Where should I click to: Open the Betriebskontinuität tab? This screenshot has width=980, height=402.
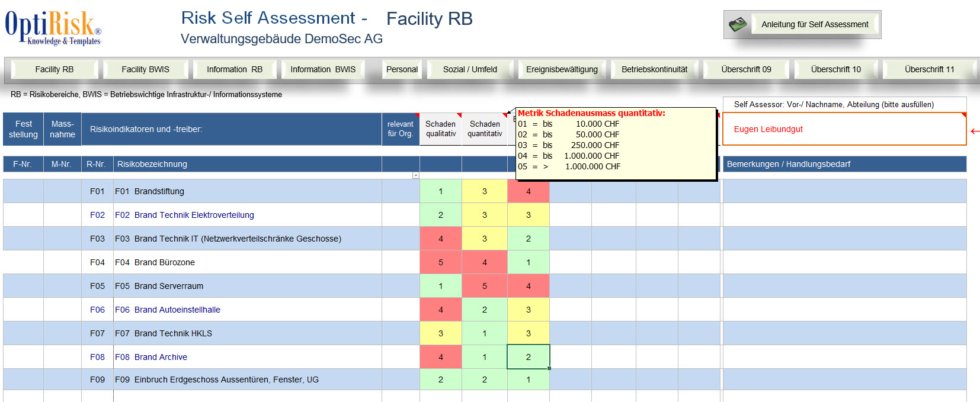[654, 69]
